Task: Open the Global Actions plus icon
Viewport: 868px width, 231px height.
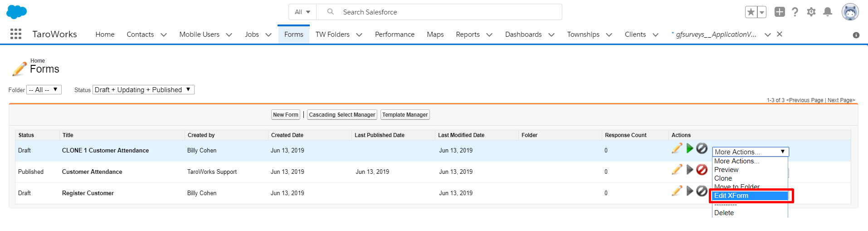Action: (x=780, y=12)
